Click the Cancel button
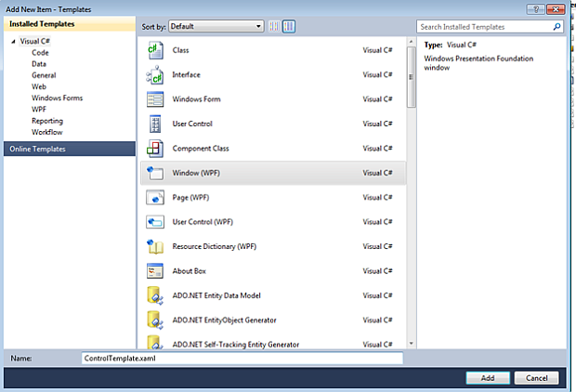 [x=536, y=378]
